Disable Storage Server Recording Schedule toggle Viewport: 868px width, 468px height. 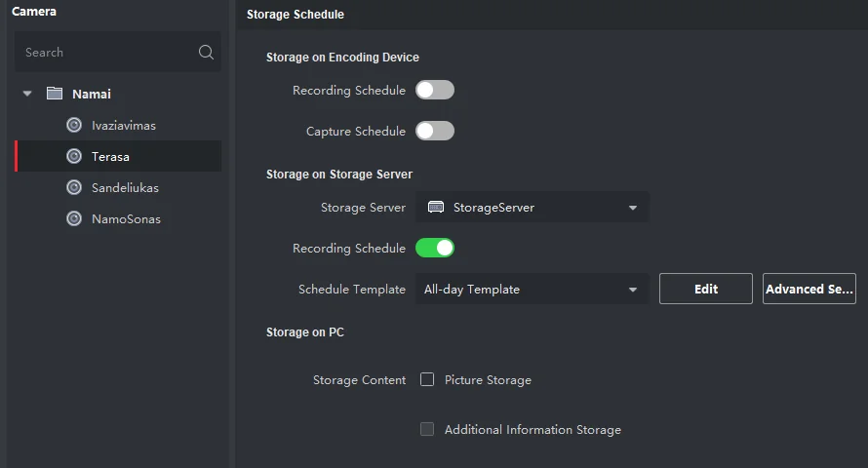435,249
